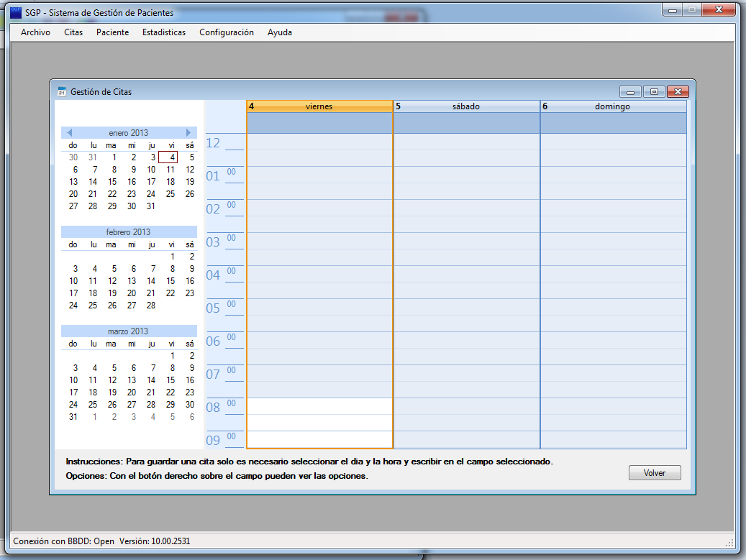Open the Citas menu
The width and height of the screenshot is (746, 560).
tap(73, 32)
